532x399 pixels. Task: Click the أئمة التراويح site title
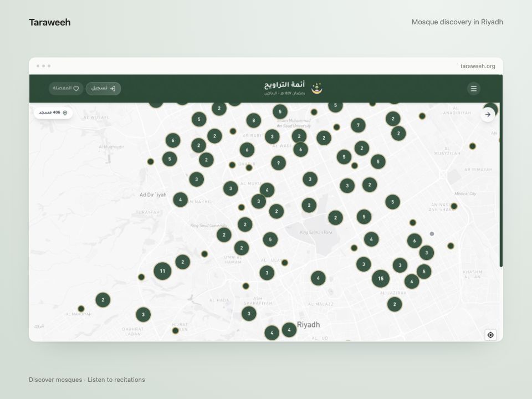coord(284,84)
